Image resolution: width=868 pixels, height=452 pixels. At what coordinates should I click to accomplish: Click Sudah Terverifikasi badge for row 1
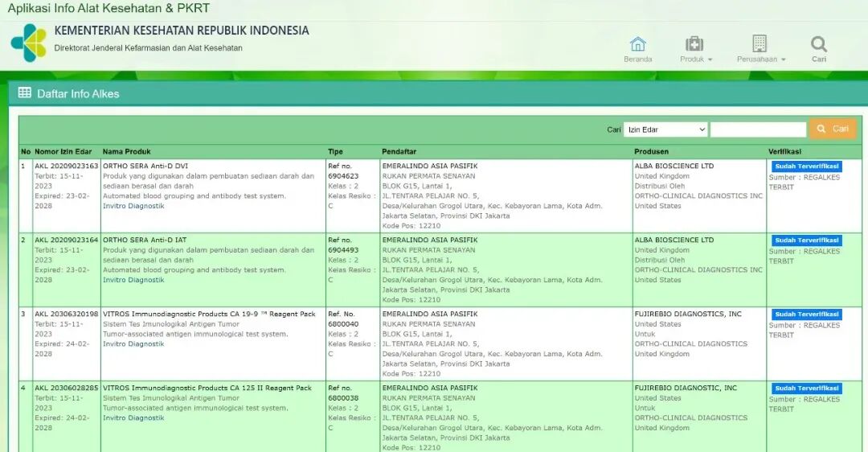pyautogui.click(x=806, y=166)
